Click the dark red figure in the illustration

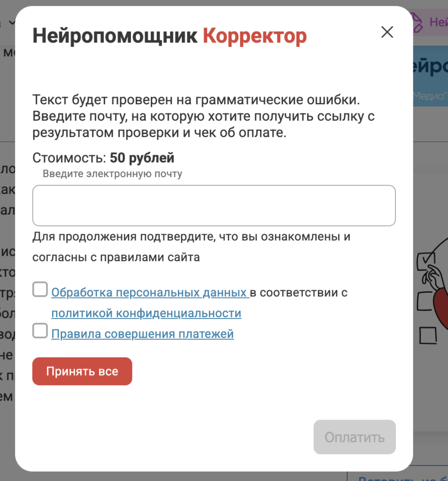(440, 308)
